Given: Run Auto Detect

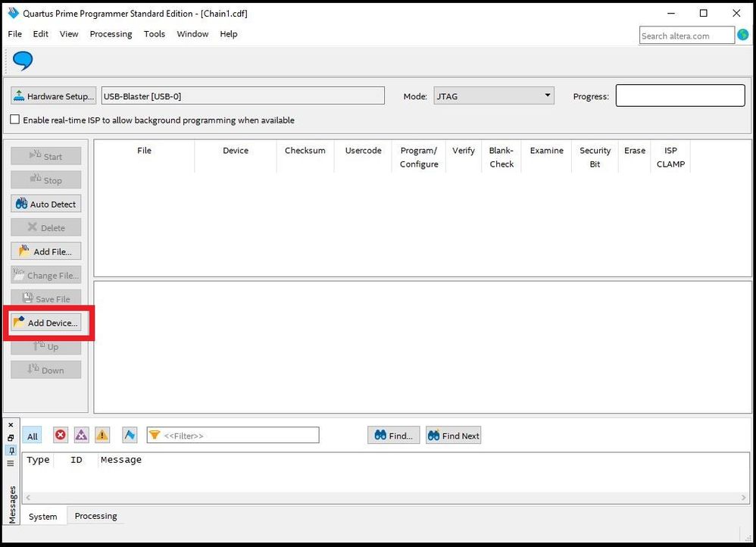Looking at the screenshot, I should click(45, 204).
